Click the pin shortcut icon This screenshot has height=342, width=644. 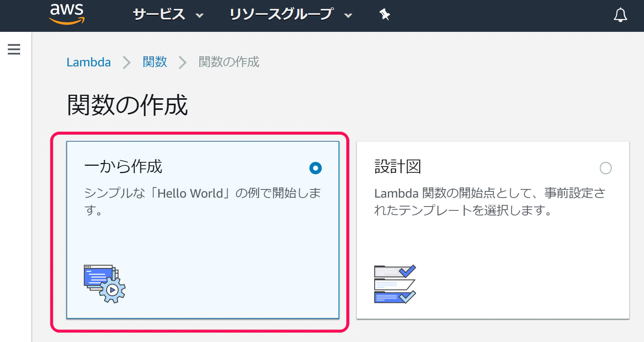(384, 15)
